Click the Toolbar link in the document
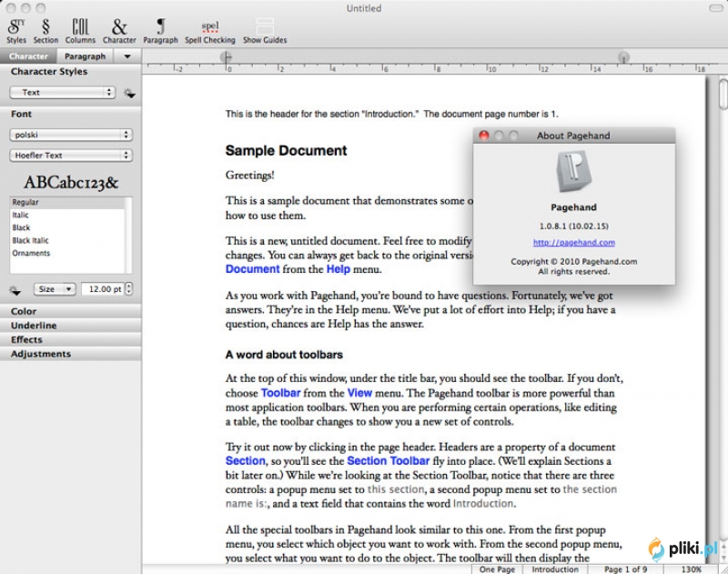This screenshot has width=728, height=574. pos(280,393)
